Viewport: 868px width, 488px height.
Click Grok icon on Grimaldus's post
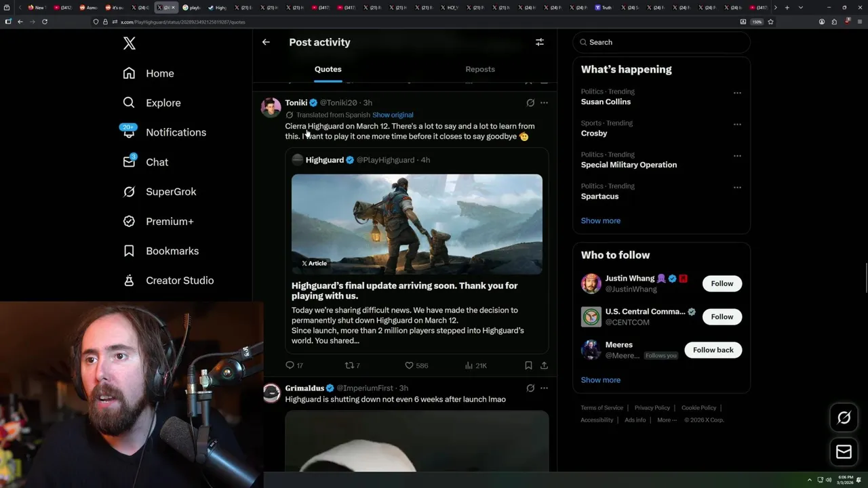click(530, 388)
